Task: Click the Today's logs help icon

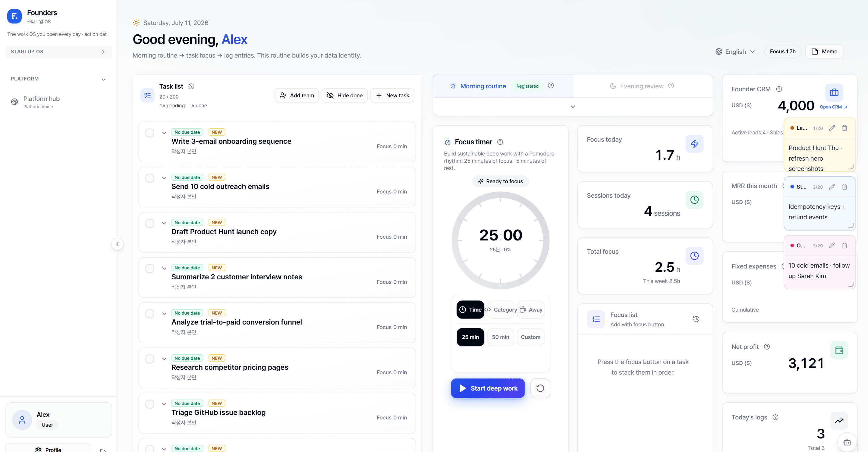Action: (x=775, y=417)
